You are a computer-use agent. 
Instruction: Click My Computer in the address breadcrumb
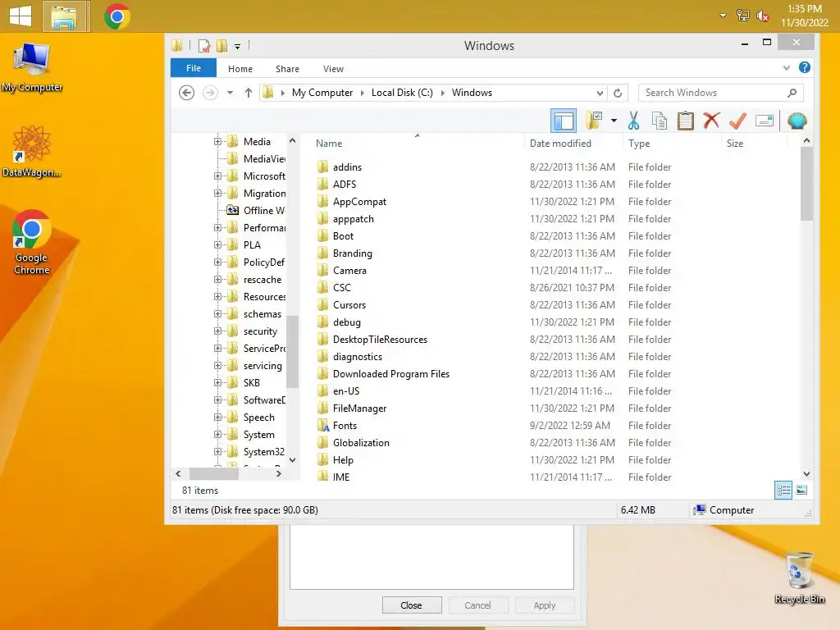(322, 93)
